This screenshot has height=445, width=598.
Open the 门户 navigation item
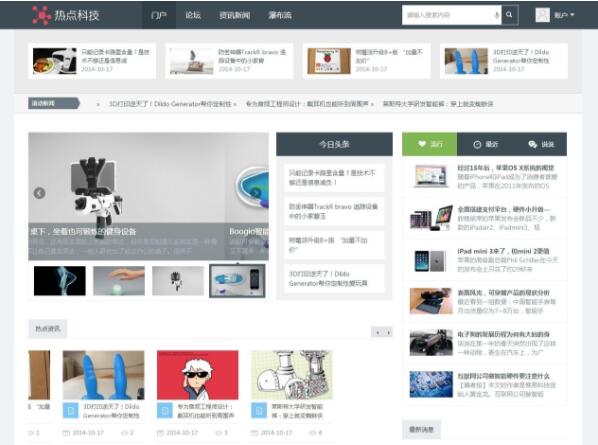coord(159,15)
